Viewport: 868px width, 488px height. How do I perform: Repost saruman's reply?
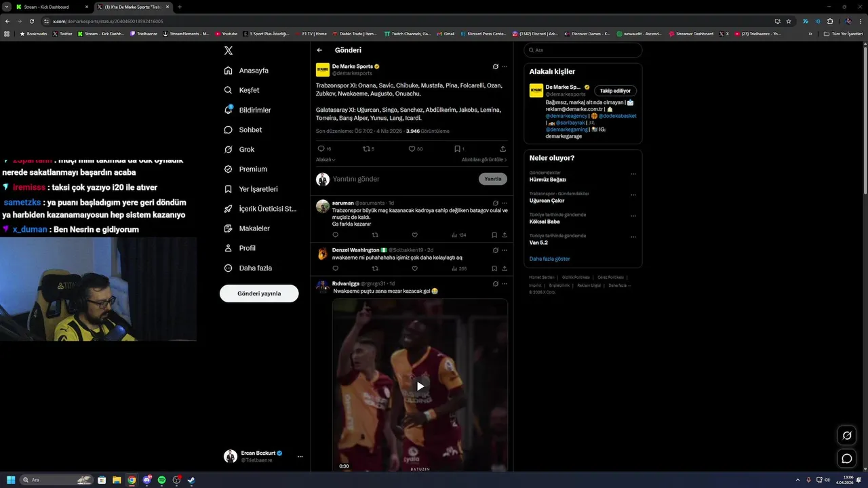(x=375, y=235)
